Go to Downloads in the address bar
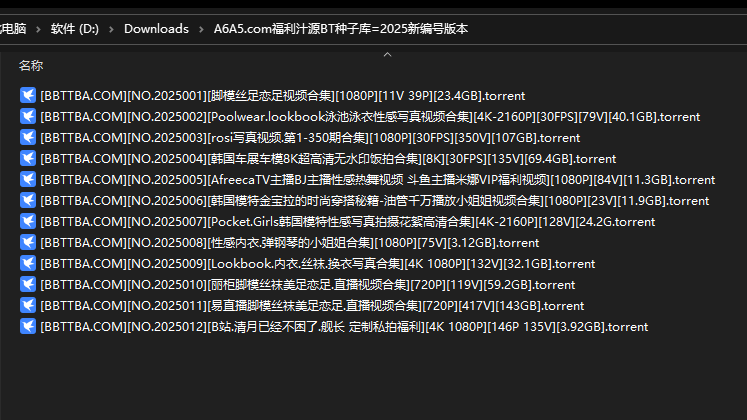747x420 pixels. (156, 29)
